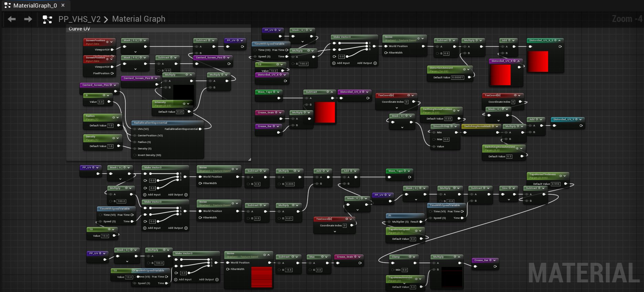The image size is (644, 292).
Task: Click the graph icon beside PP_VHS_V2
Action: (47, 19)
